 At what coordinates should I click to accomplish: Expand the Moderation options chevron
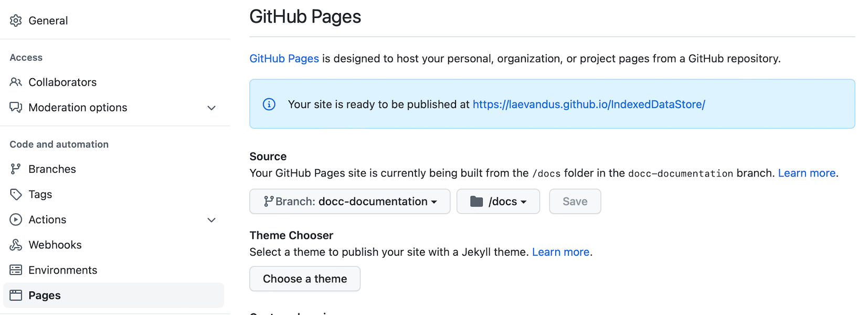tap(211, 108)
